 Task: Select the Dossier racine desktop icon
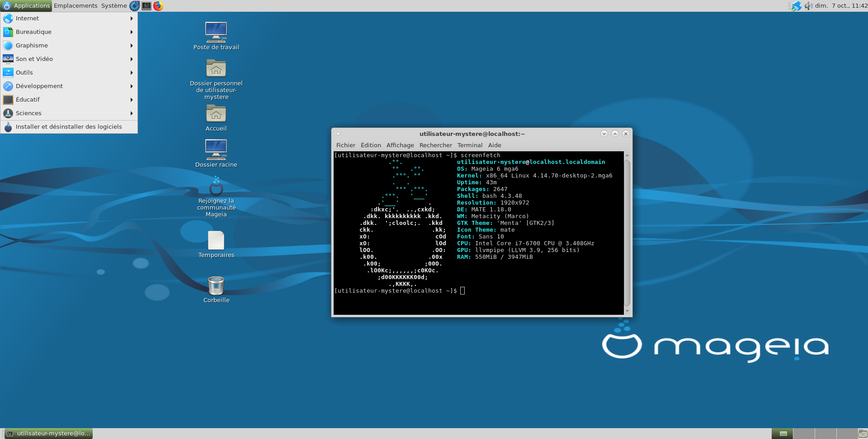216,153
